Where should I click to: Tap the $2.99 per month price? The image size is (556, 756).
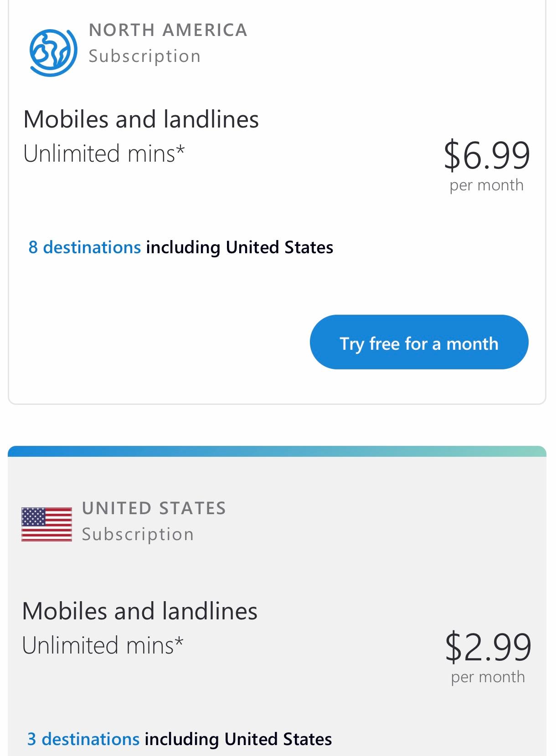point(488,656)
